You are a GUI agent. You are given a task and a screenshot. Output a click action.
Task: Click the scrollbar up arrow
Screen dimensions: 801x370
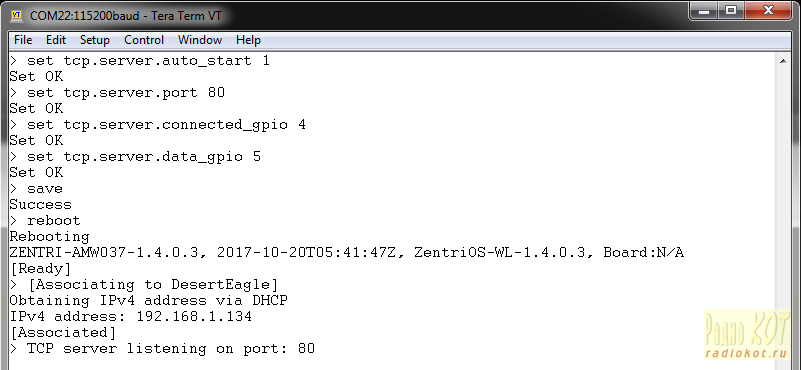(x=783, y=61)
